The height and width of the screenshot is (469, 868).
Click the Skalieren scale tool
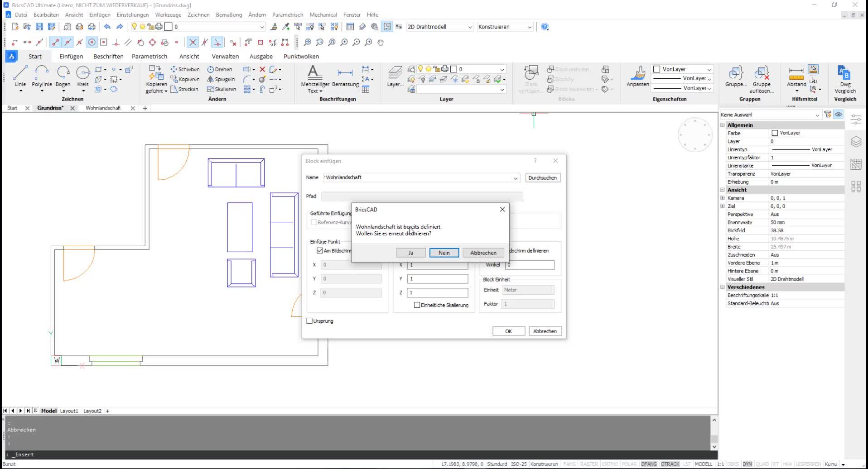[x=222, y=89]
